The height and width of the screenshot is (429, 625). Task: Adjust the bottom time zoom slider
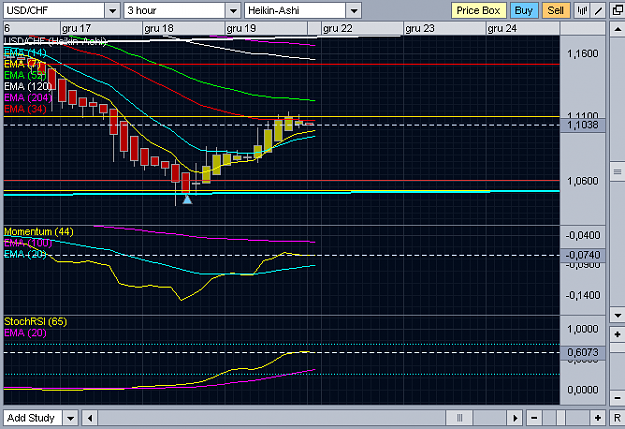pos(561,418)
